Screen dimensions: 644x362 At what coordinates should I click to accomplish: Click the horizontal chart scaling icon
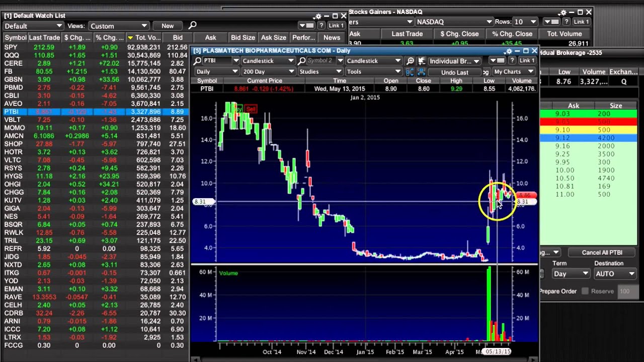pyautogui.click(x=422, y=72)
